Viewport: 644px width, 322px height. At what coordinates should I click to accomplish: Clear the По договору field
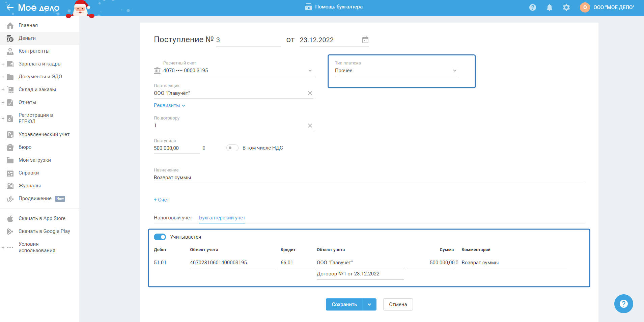click(310, 126)
